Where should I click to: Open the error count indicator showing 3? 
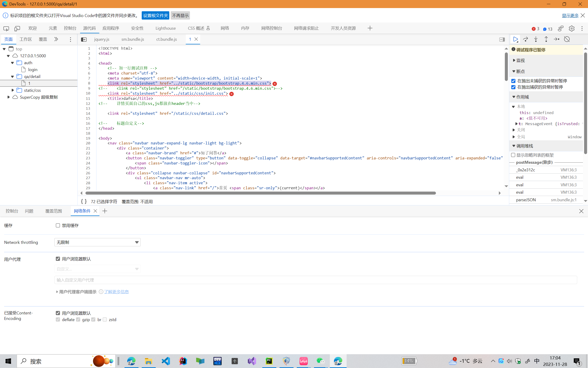[x=536, y=29]
